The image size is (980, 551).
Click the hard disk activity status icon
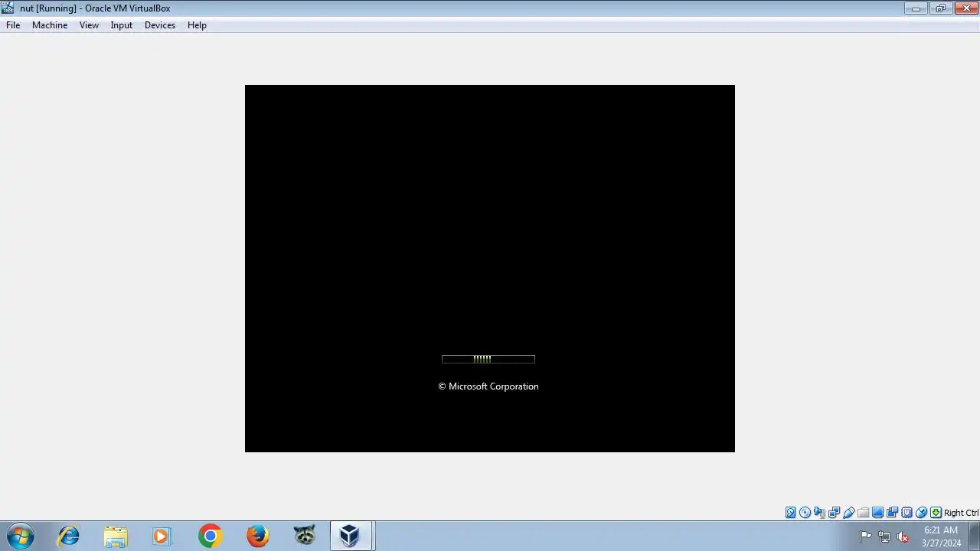[x=791, y=513]
